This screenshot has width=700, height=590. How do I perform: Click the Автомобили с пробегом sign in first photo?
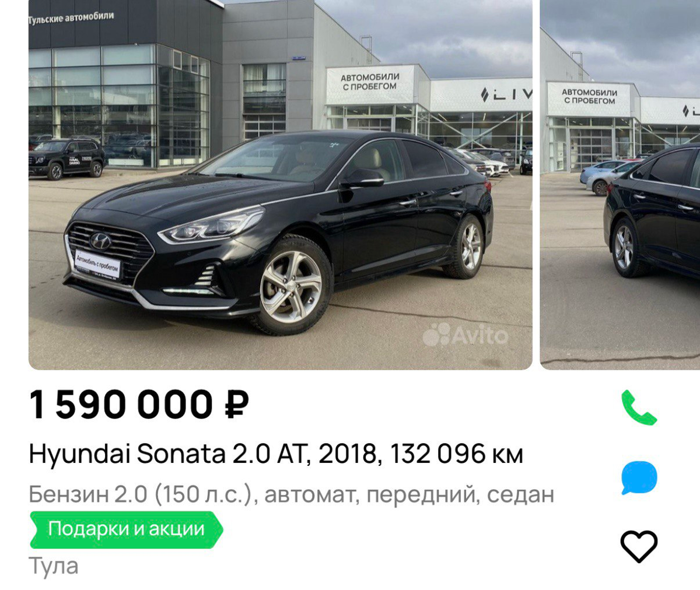click(370, 82)
